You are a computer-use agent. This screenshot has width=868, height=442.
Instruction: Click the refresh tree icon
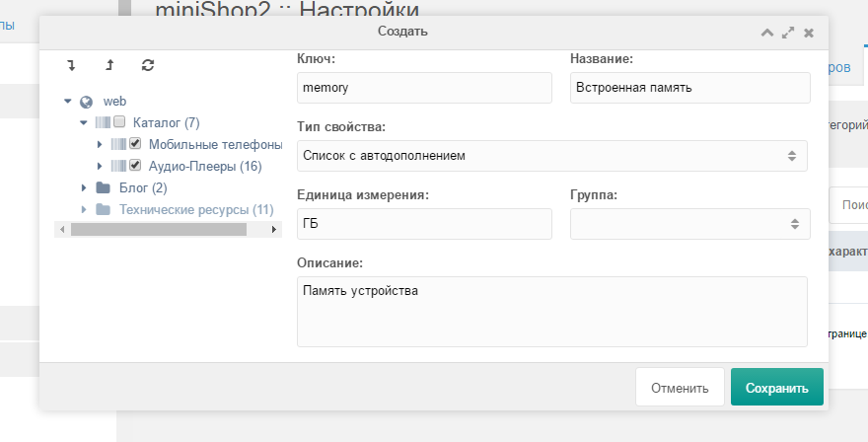(x=148, y=65)
